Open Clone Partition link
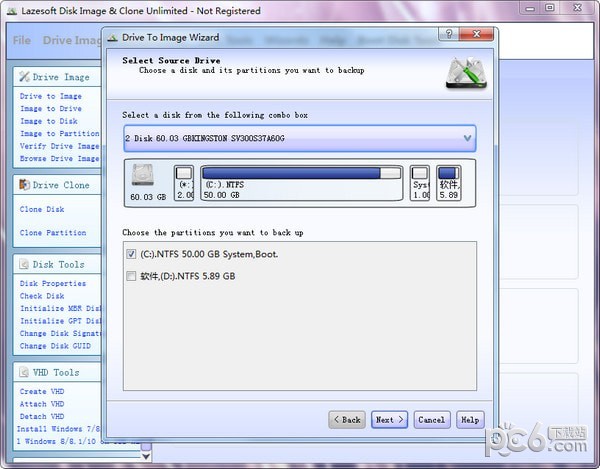The height and width of the screenshot is (469, 600). [x=53, y=233]
